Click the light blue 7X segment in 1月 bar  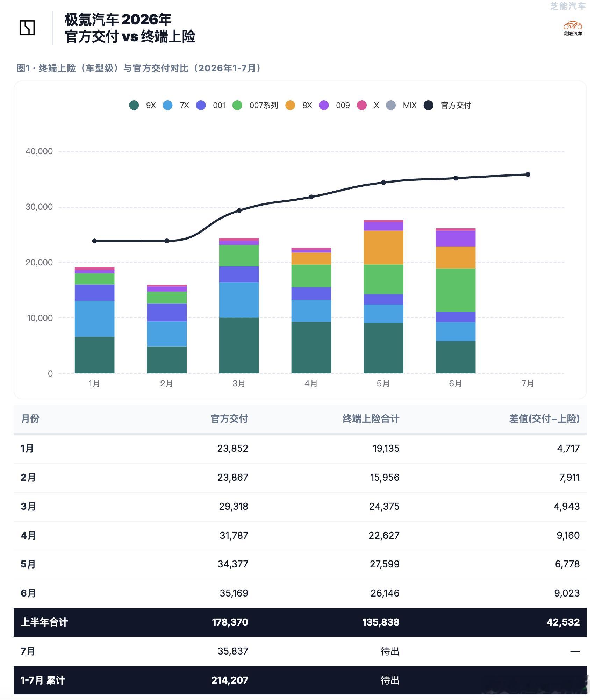tap(94, 319)
